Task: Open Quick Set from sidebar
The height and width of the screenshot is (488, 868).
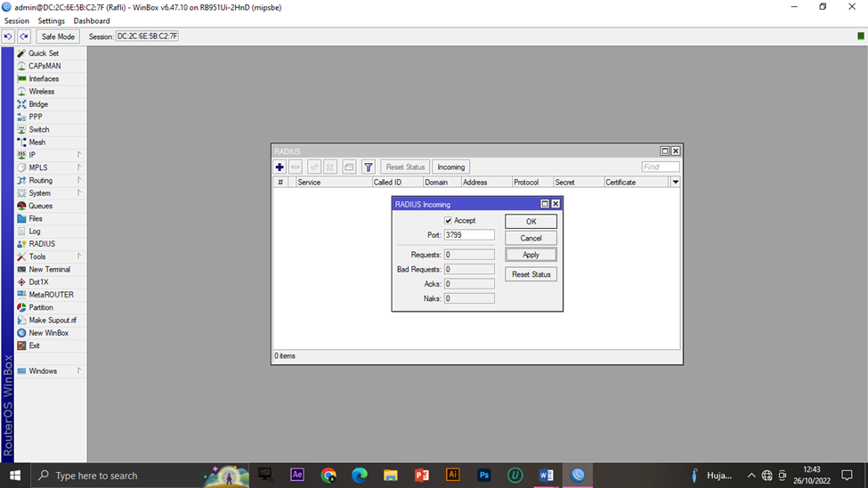Action: tap(50, 53)
